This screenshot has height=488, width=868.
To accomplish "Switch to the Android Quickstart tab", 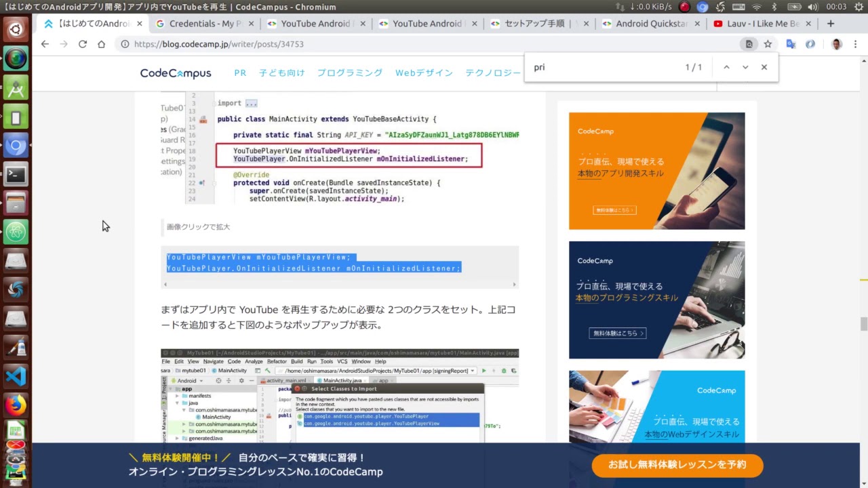I will click(651, 24).
